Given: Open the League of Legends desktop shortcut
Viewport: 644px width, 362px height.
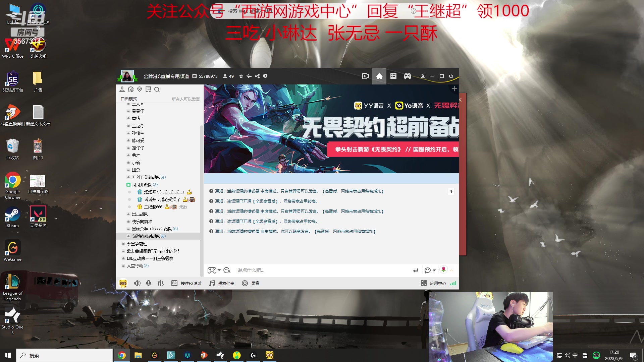Looking at the screenshot, I should [13, 287].
